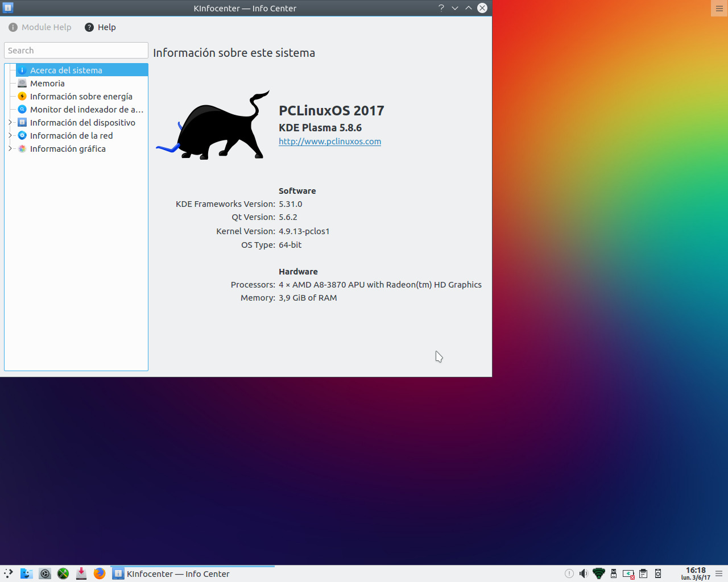Open the panel settings hamburger icon

(719, 573)
